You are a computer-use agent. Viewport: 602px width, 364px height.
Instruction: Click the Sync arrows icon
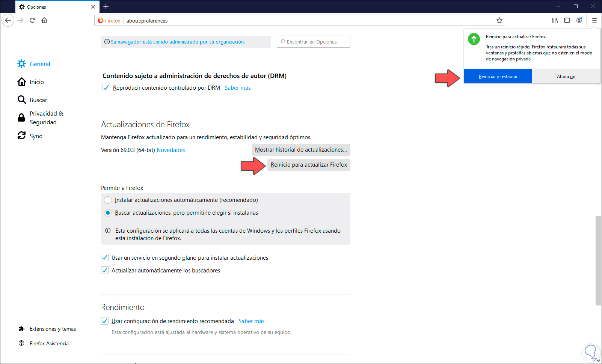(22, 135)
